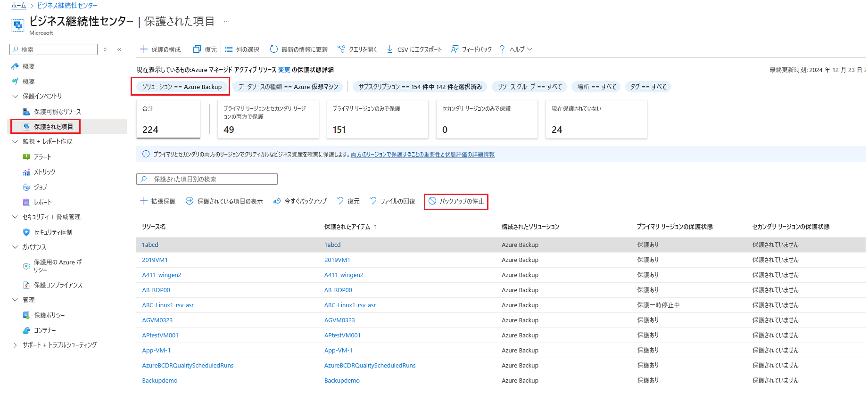
Task: Collapse the ガバナンス section
Action: (15, 247)
